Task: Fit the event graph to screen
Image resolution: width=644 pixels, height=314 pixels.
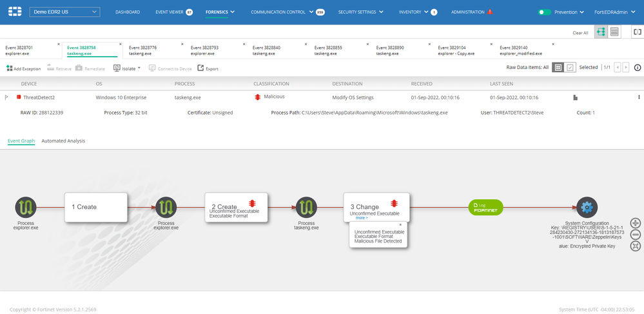Action: point(636,246)
